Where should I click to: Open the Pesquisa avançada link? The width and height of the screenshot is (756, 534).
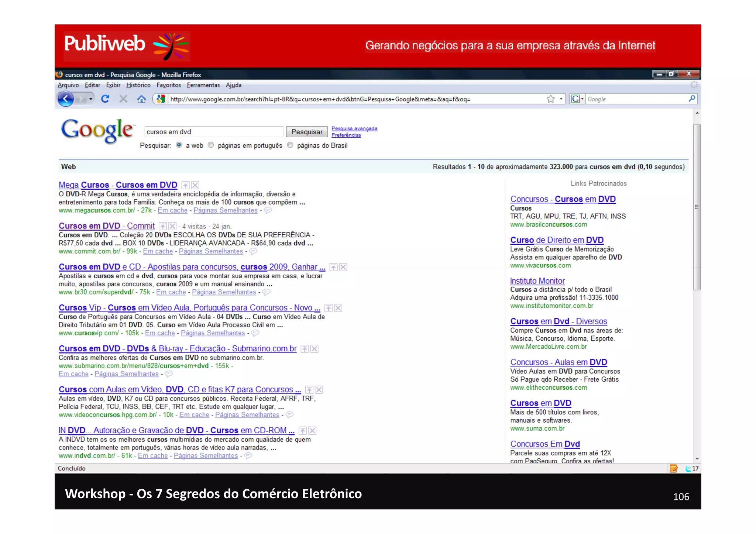click(x=354, y=128)
